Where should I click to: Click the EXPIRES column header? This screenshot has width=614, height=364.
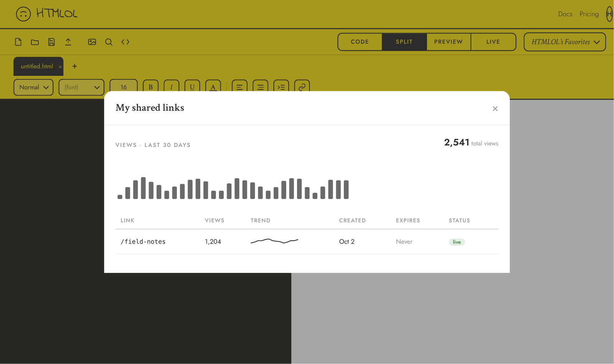[408, 221]
